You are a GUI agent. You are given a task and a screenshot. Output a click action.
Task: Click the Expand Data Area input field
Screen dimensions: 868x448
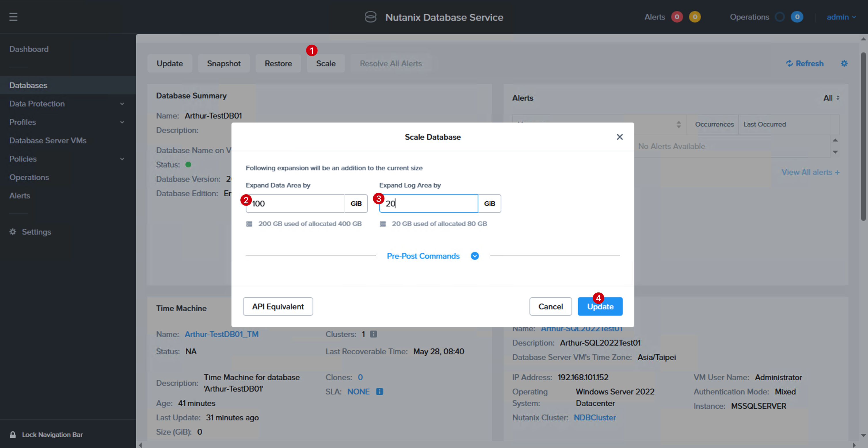coord(295,203)
